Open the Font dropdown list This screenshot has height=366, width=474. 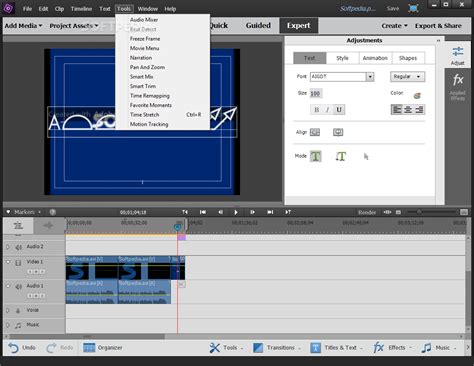370,77
